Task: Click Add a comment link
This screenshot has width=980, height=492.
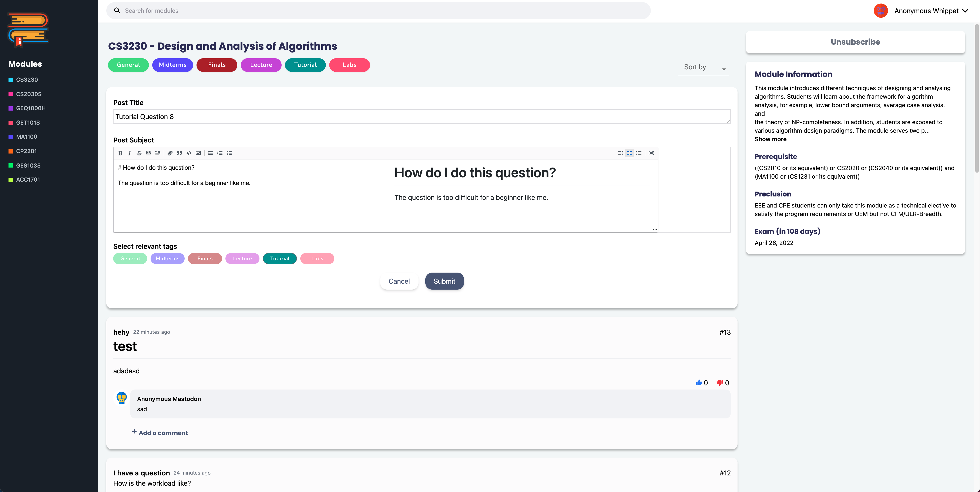Action: pyautogui.click(x=163, y=433)
